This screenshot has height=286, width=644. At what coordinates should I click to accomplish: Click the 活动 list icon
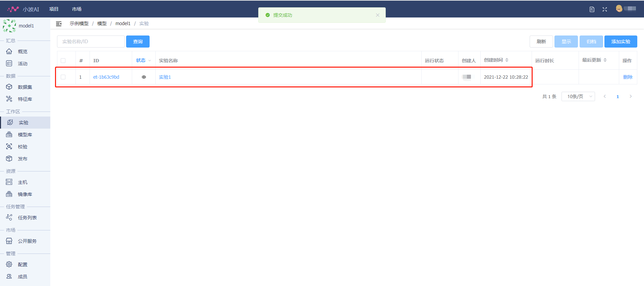click(9, 64)
